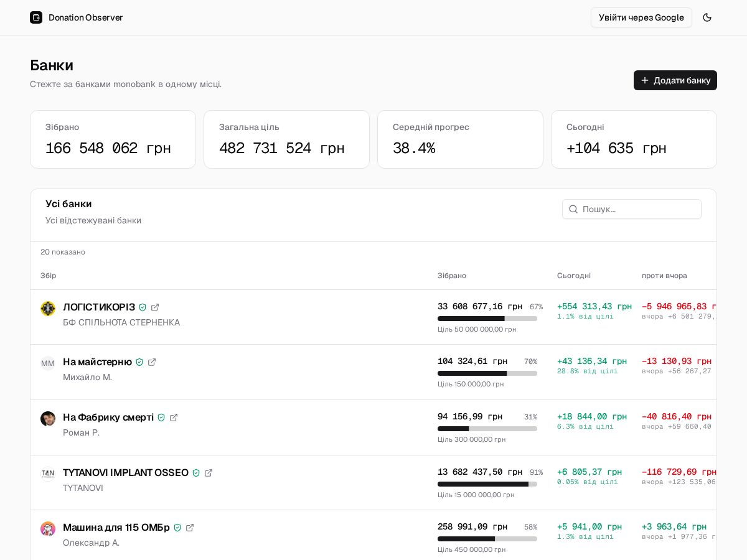Click the Сьогодні +104 635 грн card
The height and width of the screenshot is (560, 747).
634,139
